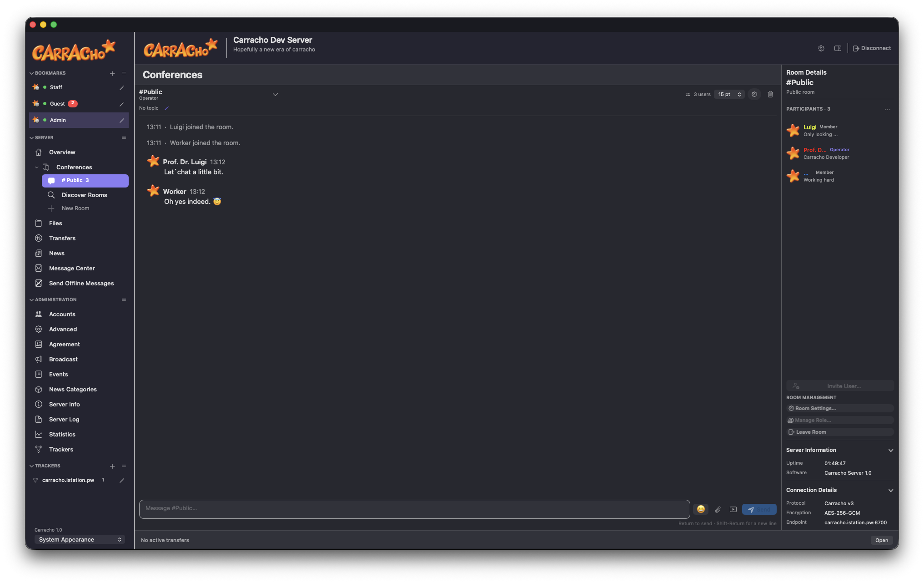Image resolution: width=924 pixels, height=583 pixels.
Task: Edit the room topic pencil icon
Action: coord(166,108)
